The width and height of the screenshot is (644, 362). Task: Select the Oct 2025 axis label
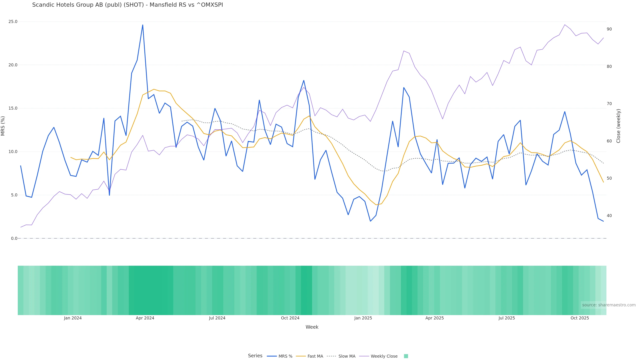tap(579, 318)
